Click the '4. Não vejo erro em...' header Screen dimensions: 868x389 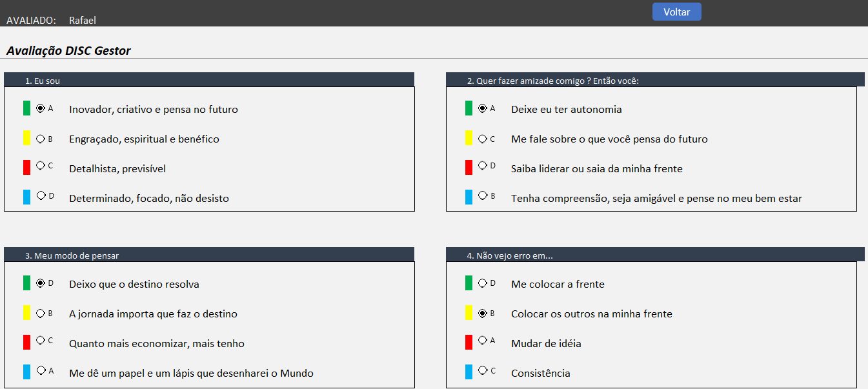[x=654, y=255]
